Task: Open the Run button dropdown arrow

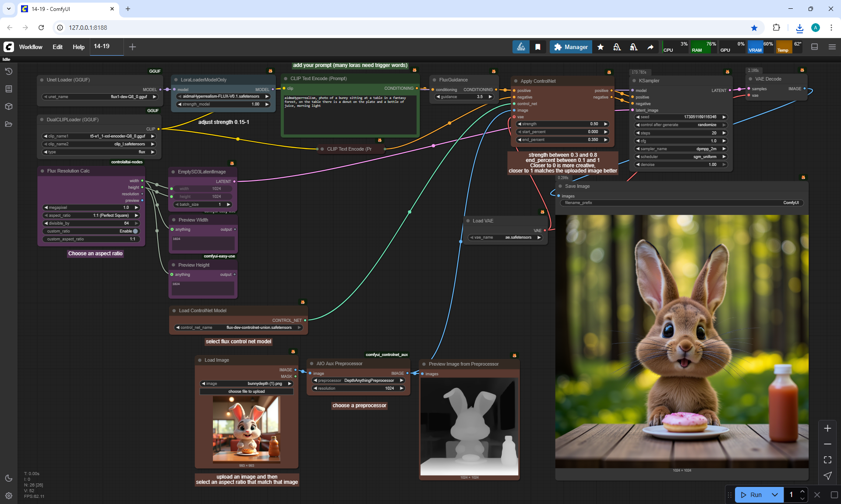Action: 775,495
